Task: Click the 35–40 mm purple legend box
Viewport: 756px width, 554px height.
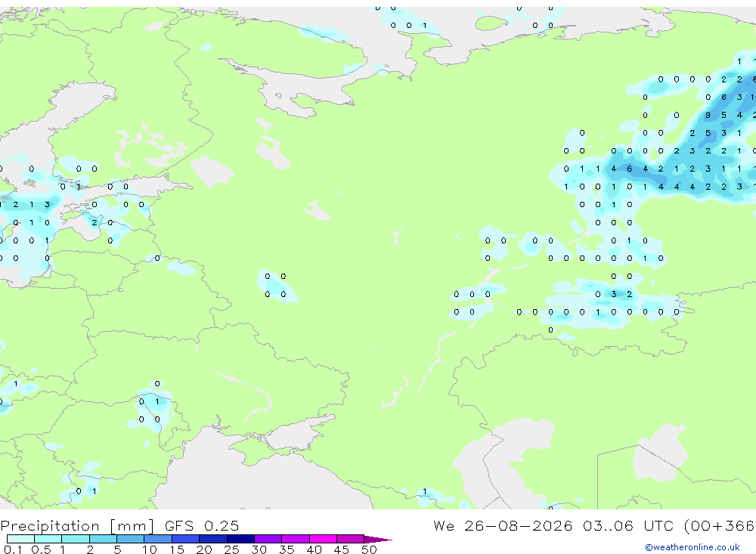Action: coord(295,539)
